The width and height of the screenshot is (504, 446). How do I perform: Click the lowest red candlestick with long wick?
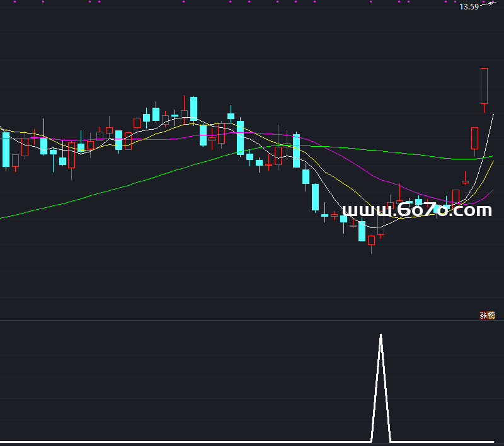[x=371, y=244]
